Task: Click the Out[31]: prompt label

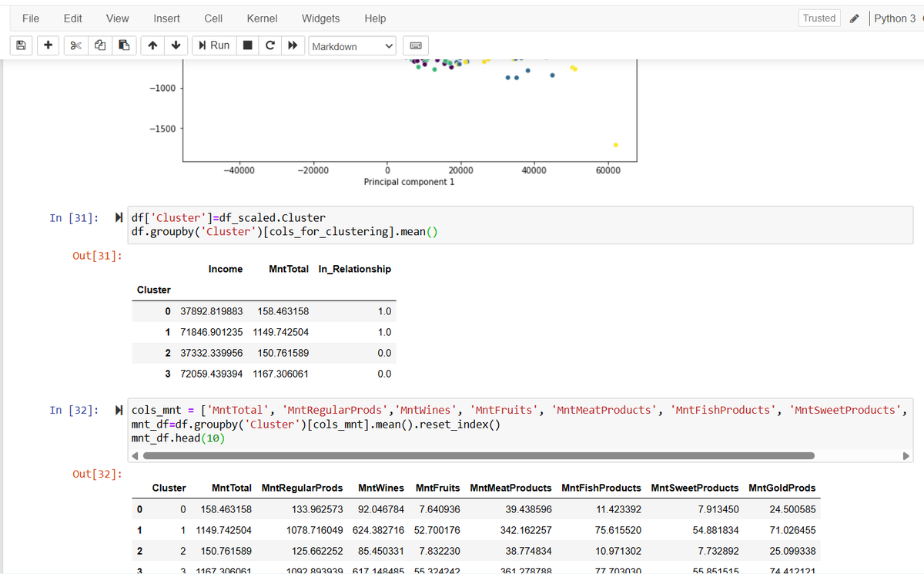Action: [x=96, y=256]
